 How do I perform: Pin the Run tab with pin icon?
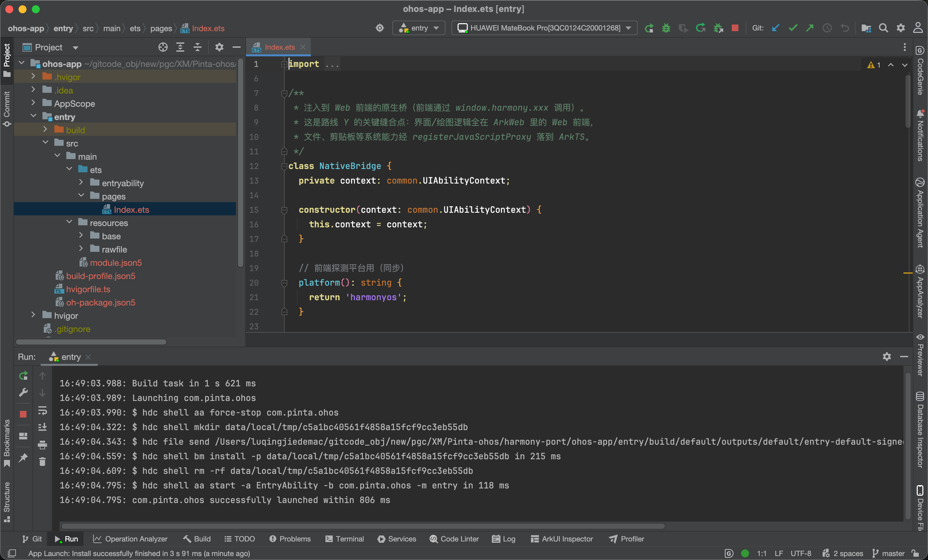pos(23,458)
